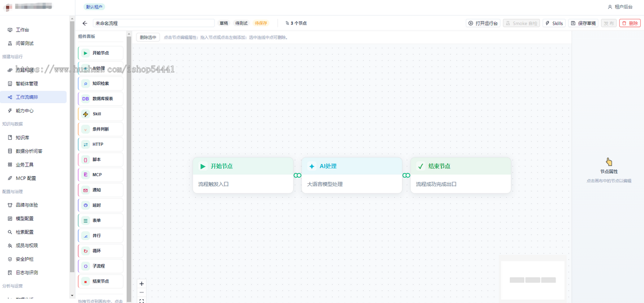Select the 结束节点 component in the panel
The height and width of the screenshot is (303, 644).
pos(100,282)
